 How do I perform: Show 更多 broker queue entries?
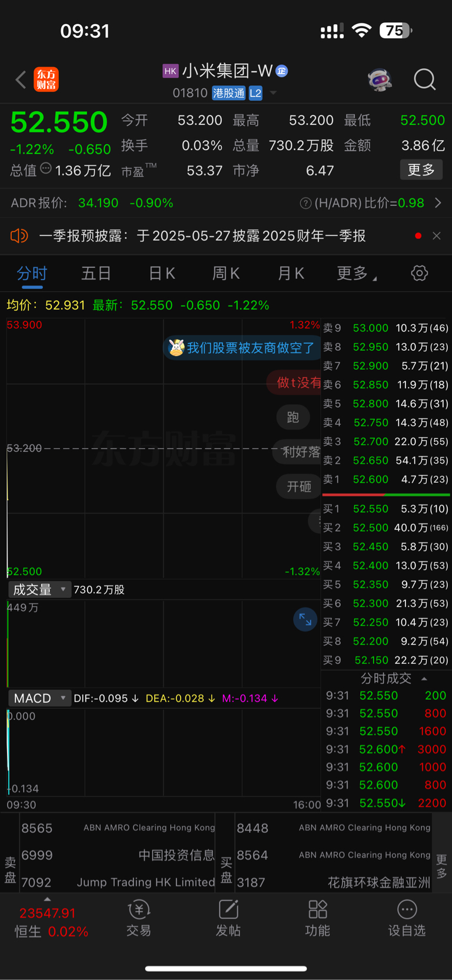tap(441, 866)
